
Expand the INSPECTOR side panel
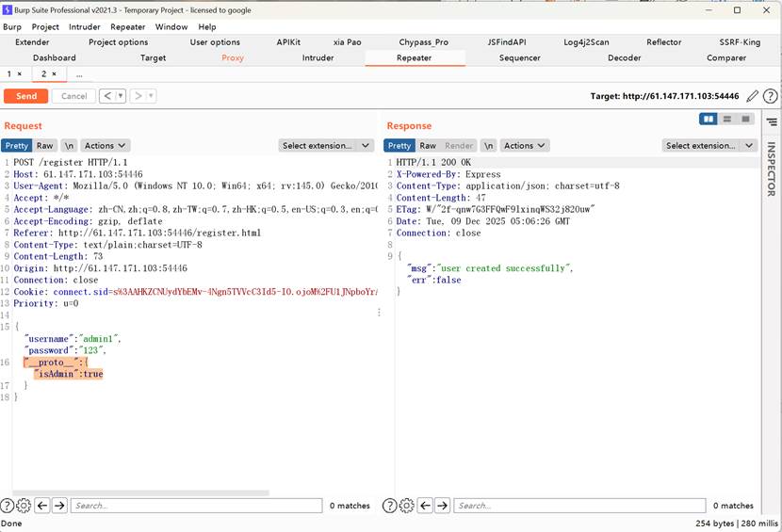771,169
